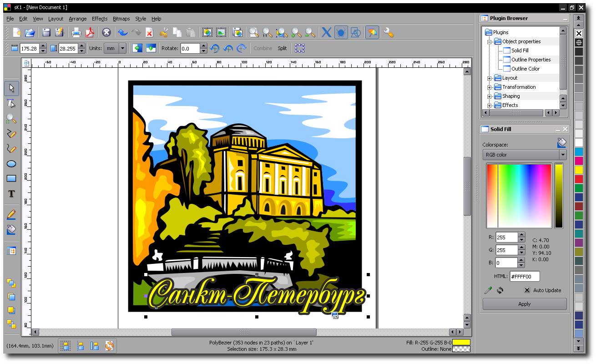
Task: Click the eyedropper color picker icon
Action: (488, 290)
